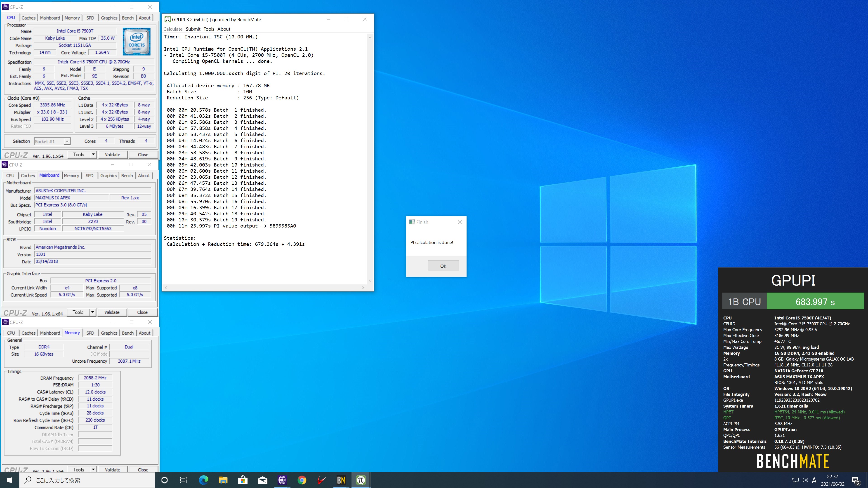Expand Tools dropdown arrow in Mainboard window

pyautogui.click(x=93, y=312)
